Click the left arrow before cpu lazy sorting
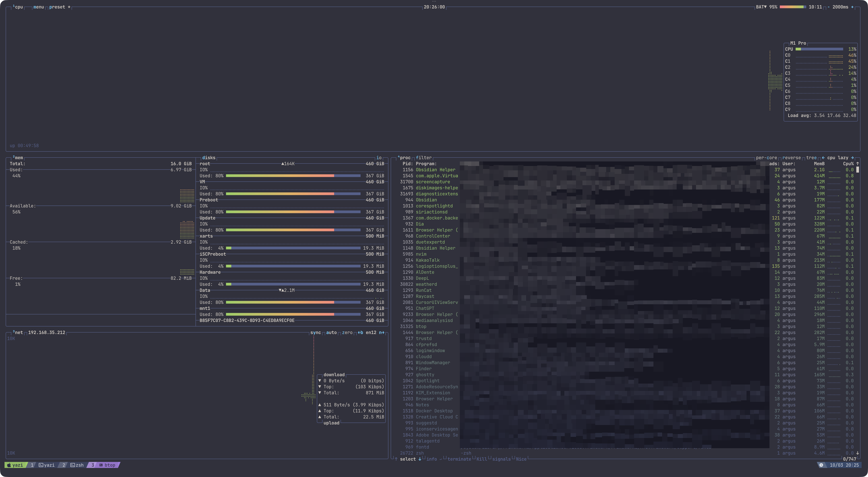This screenshot has height=477, width=868. pos(823,158)
